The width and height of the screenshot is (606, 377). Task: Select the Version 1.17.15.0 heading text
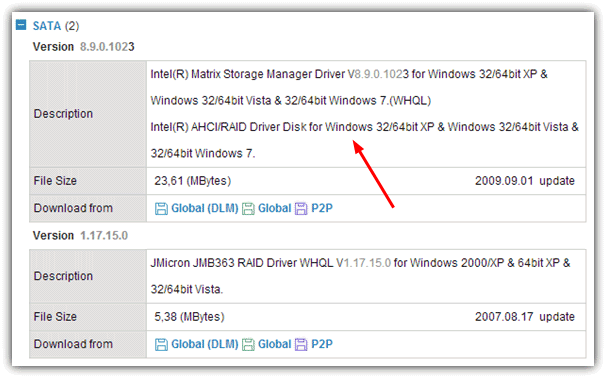tap(80, 235)
